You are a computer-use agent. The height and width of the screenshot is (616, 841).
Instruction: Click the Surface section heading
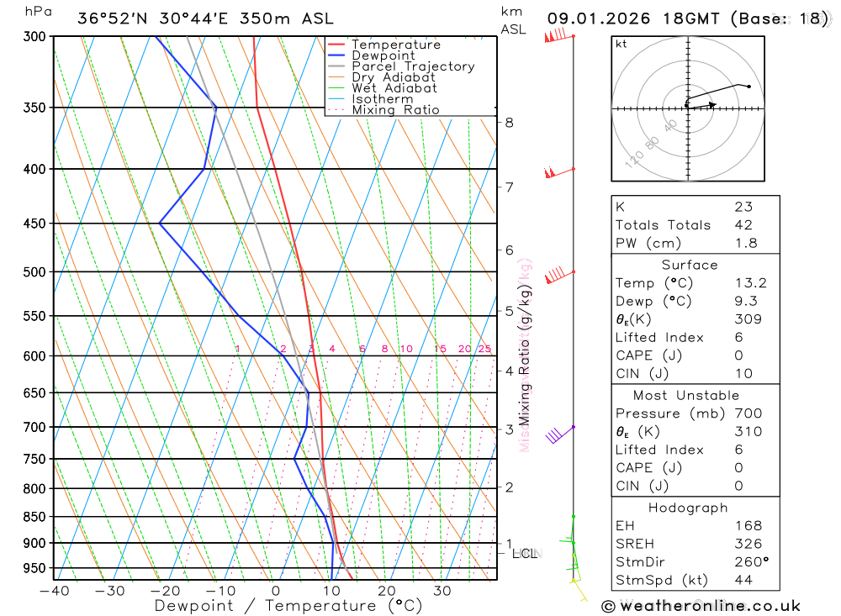(690, 265)
